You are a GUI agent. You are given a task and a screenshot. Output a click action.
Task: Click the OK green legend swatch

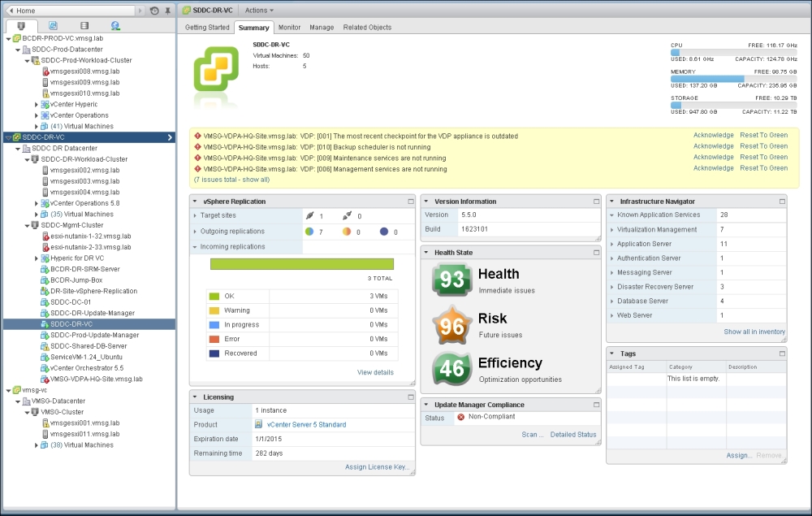click(214, 297)
